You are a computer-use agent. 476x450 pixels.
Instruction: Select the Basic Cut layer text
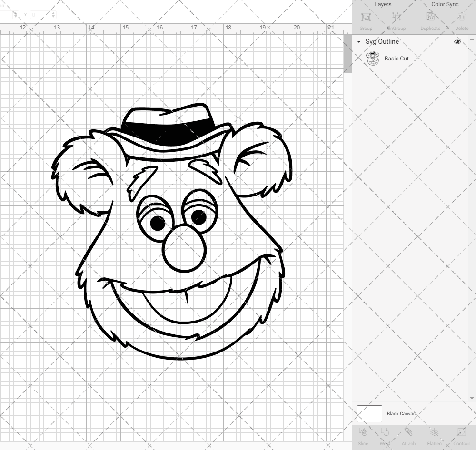pos(397,59)
